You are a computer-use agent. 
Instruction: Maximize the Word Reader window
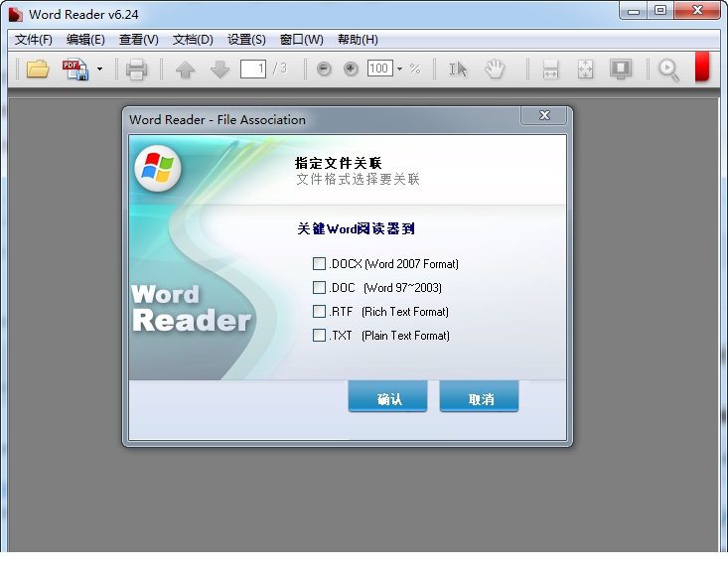659,11
